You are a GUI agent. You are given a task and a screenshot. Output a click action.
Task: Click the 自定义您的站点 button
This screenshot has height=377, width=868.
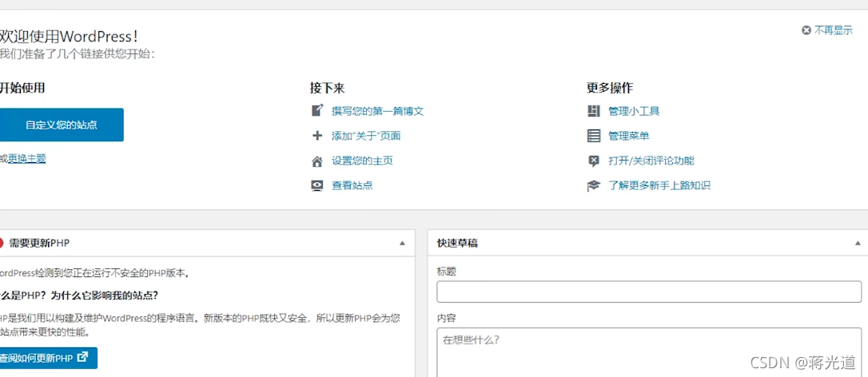(x=62, y=125)
